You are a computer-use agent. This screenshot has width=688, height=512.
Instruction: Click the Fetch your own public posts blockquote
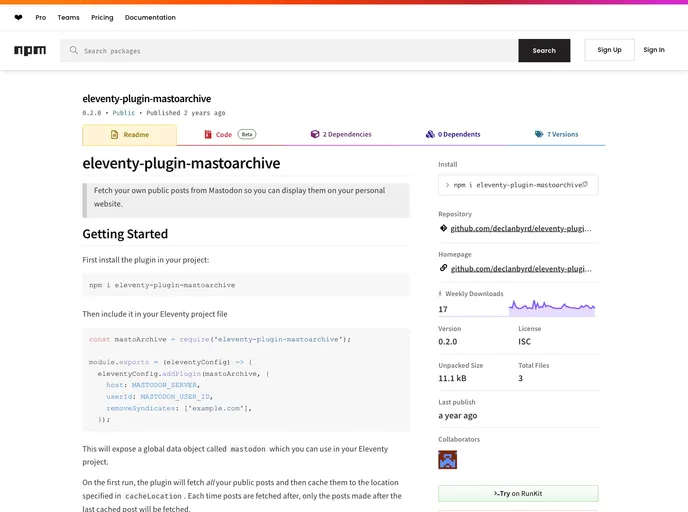pos(246,201)
